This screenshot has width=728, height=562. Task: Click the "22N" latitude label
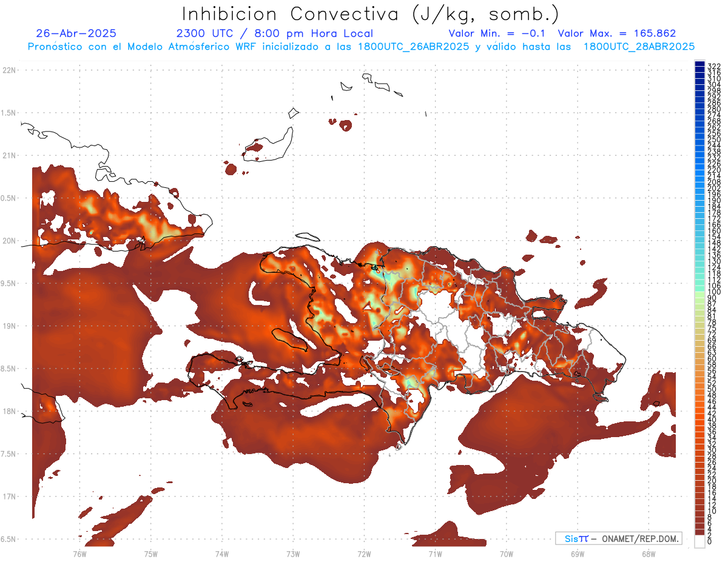[x=9, y=70]
